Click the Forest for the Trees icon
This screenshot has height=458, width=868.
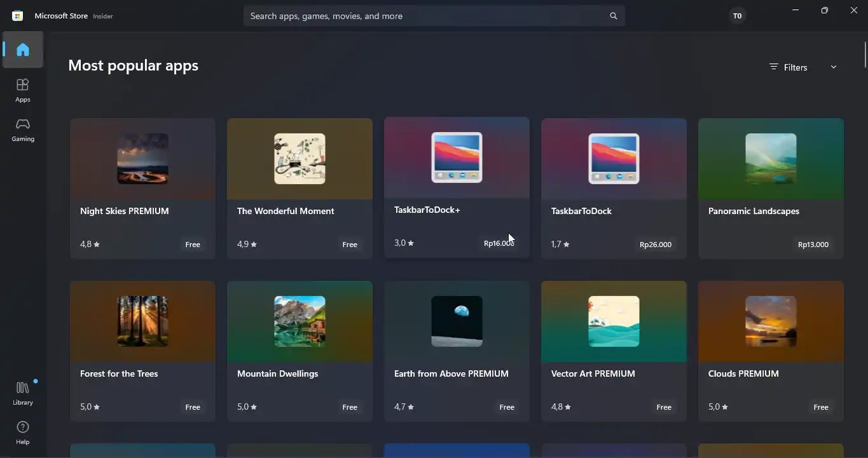(x=142, y=321)
